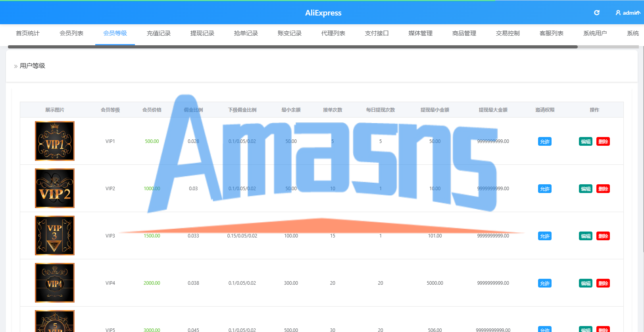
Task: Click the VIP4 badge image
Action: (x=55, y=283)
